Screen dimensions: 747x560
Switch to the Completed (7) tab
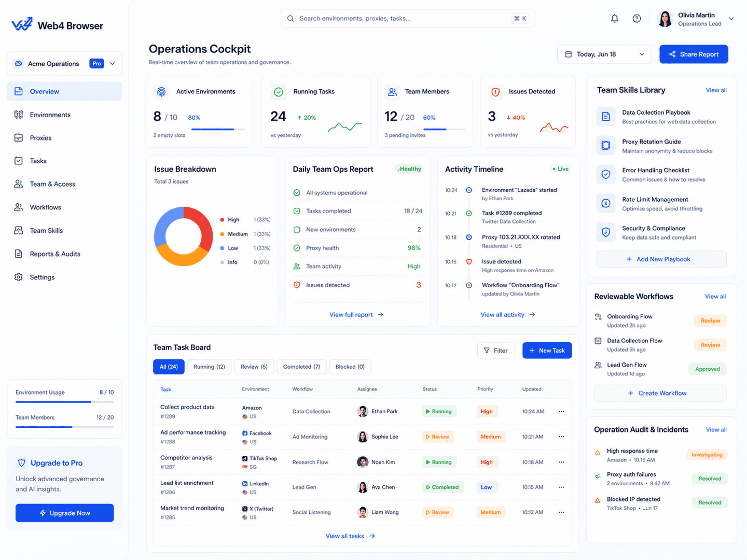tap(302, 367)
